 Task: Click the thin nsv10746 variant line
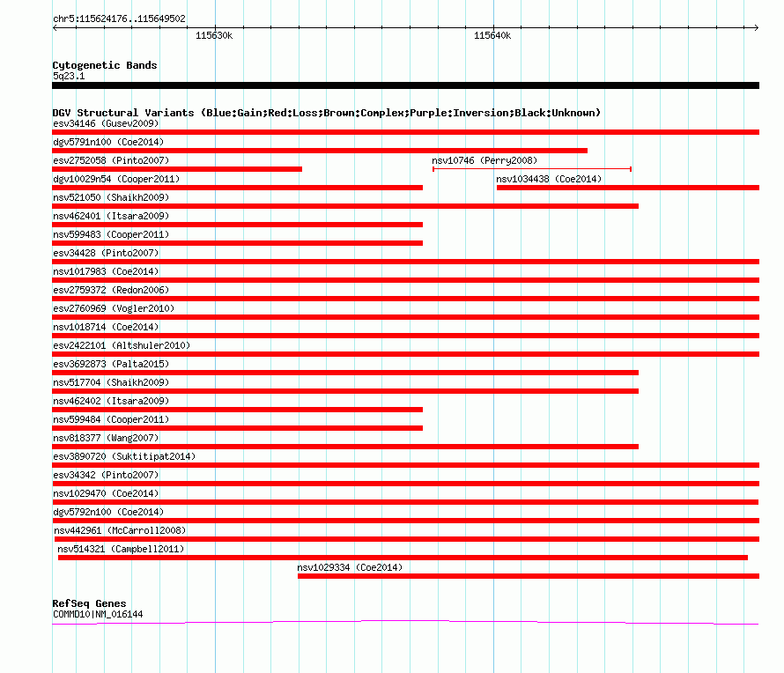click(532, 169)
